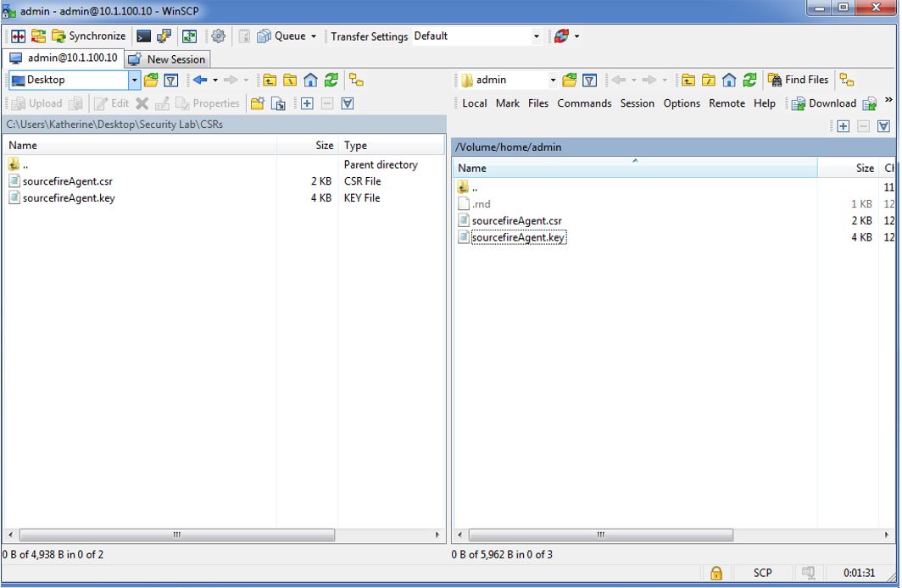Click remote Invert Selection icon
902x588 pixels.
pos(884,126)
